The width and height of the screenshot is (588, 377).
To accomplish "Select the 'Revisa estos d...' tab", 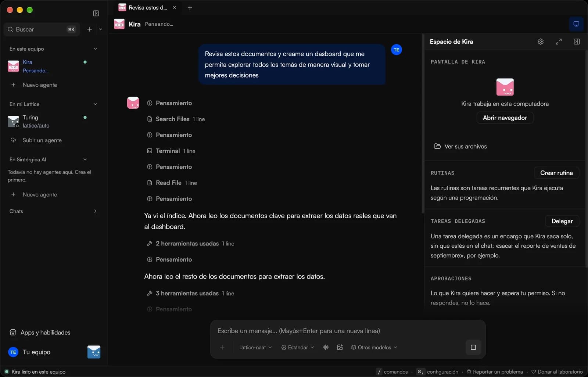I will click(148, 7).
